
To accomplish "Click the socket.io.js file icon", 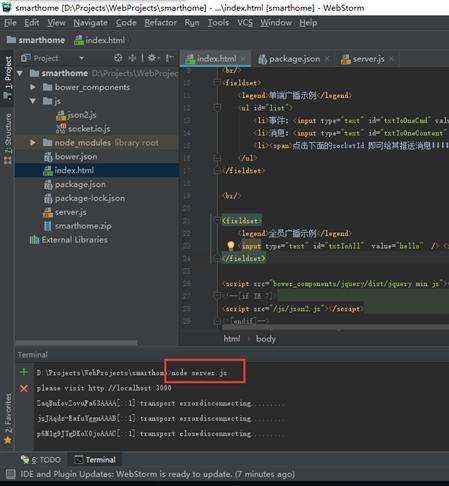I will 61,129.
